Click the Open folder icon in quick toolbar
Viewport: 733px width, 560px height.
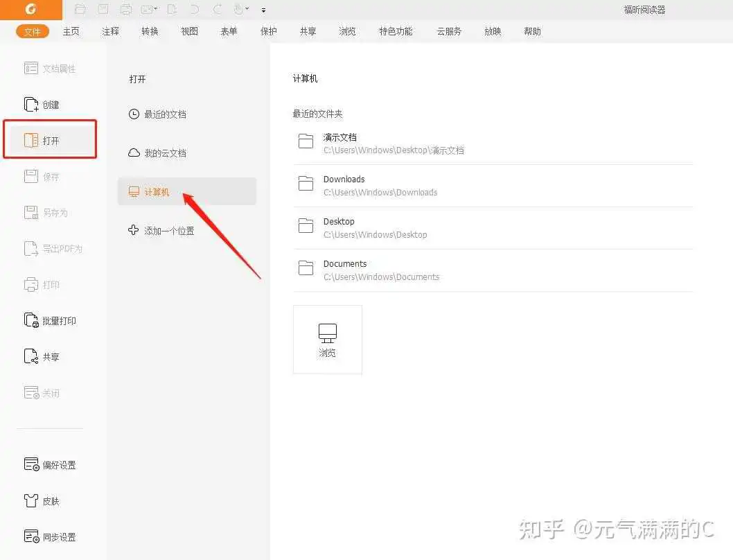80,9
